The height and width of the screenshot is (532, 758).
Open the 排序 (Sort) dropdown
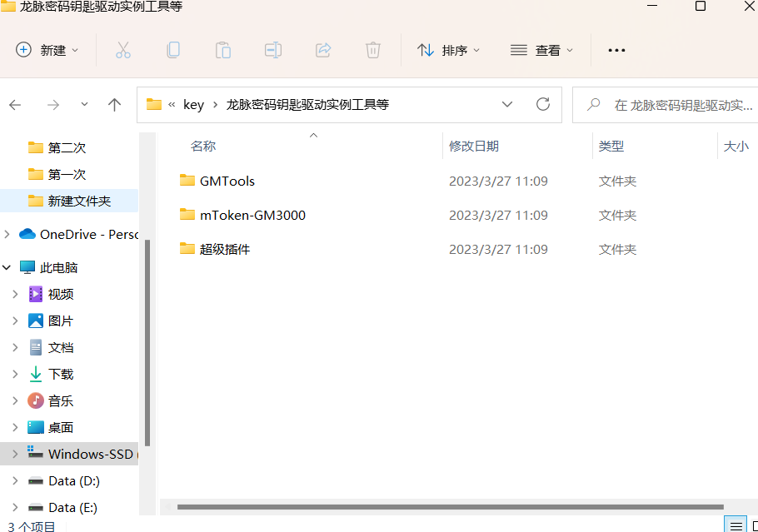(448, 50)
